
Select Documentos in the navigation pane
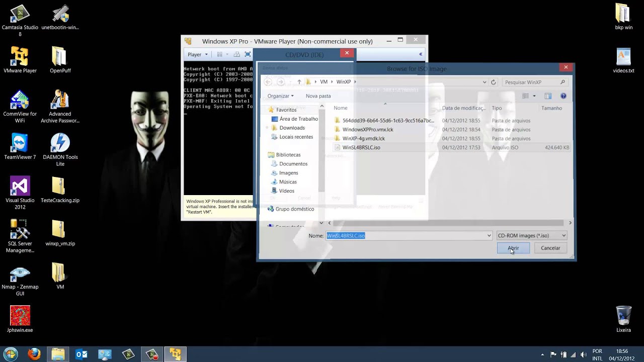289,164
